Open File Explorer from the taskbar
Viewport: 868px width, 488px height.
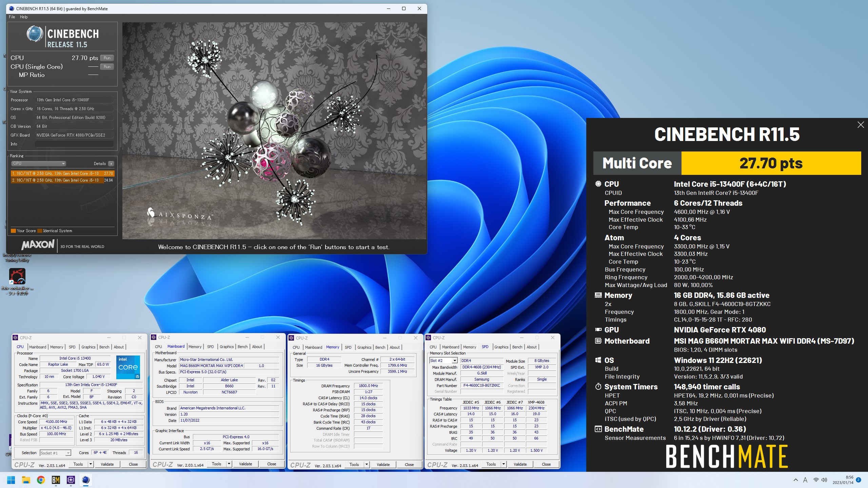pyautogui.click(x=26, y=480)
